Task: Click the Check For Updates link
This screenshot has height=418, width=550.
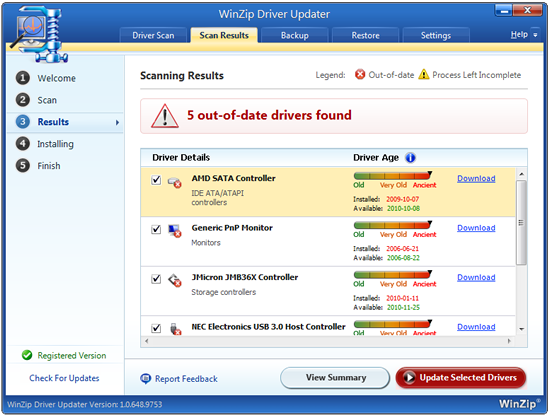Action: (64, 378)
